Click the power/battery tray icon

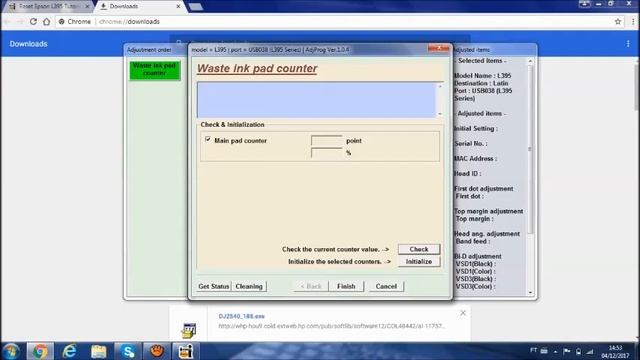tap(578, 351)
